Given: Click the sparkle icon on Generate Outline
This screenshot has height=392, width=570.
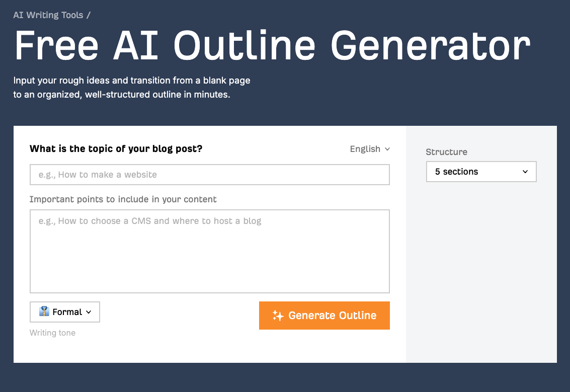Looking at the screenshot, I should [278, 316].
